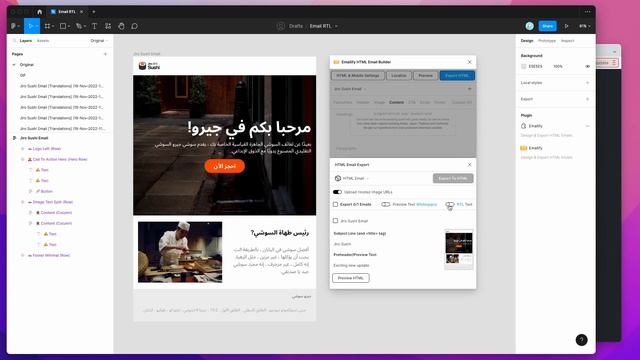
Task: Switch to the Design tab
Action: (527, 41)
